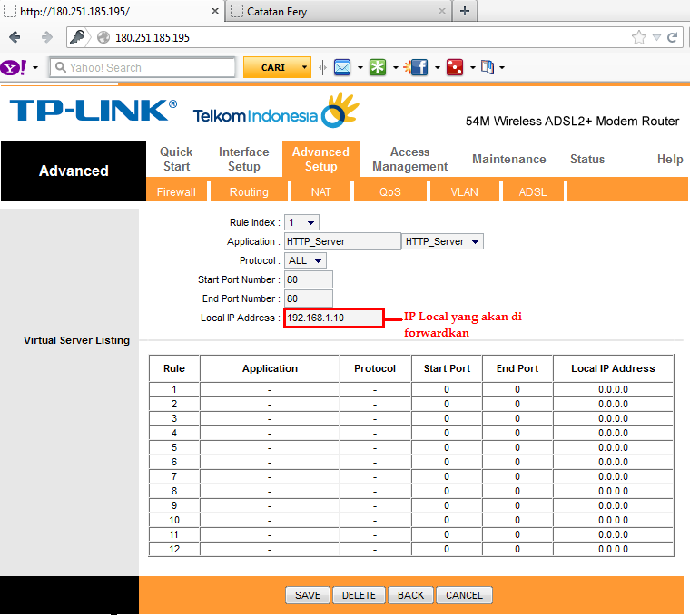The image size is (690, 616).
Task: Click the pages/documents toolbar icon
Action: (x=488, y=67)
